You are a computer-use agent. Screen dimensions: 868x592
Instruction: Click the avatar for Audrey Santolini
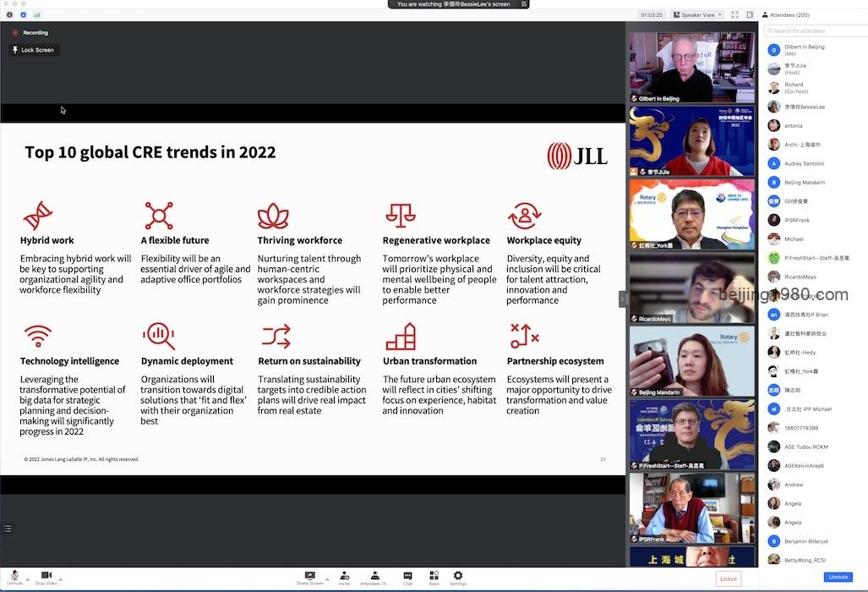coord(774,163)
